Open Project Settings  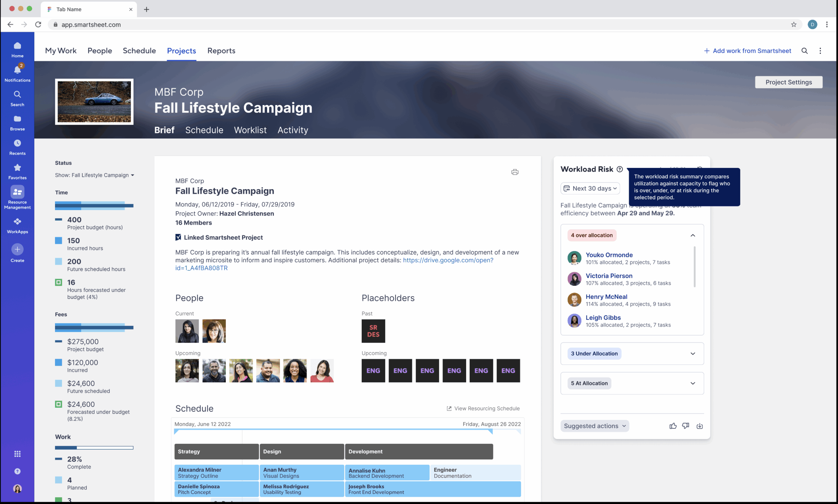(x=789, y=82)
